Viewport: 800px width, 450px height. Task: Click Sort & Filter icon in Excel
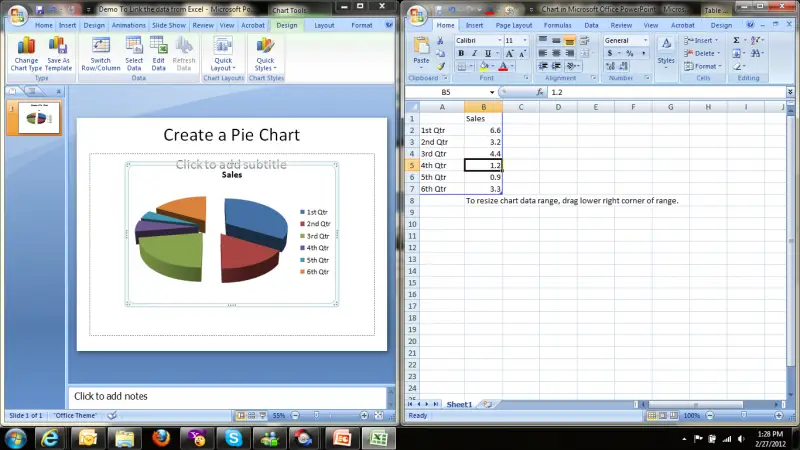(756, 40)
